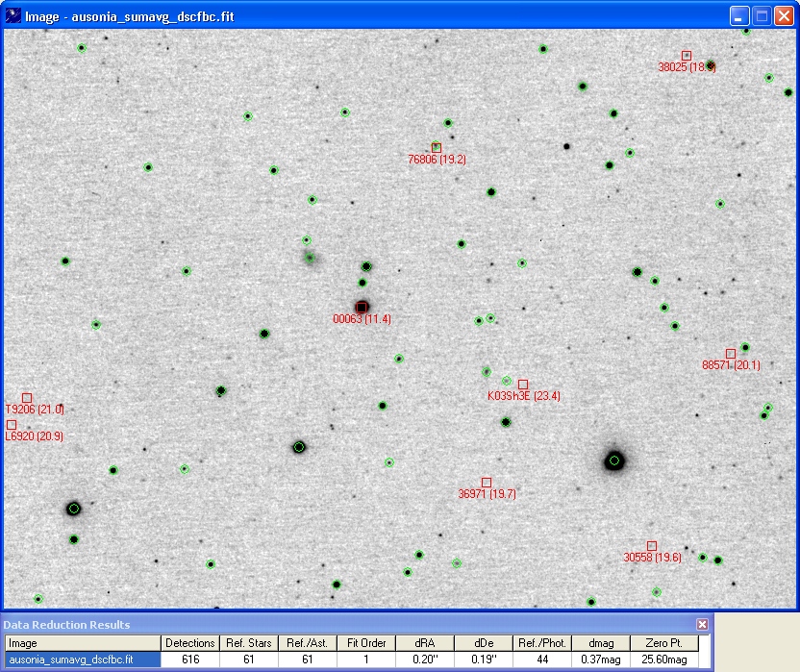This screenshot has width=800, height=672.
Task: Click the Image column header
Action: click(82, 643)
